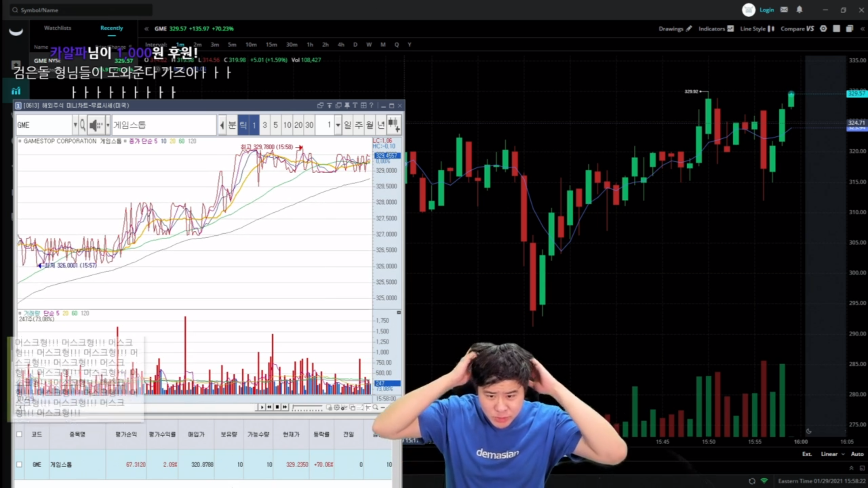This screenshot has height=488, width=868.
Task: Click the Login link
Action: [767, 9]
